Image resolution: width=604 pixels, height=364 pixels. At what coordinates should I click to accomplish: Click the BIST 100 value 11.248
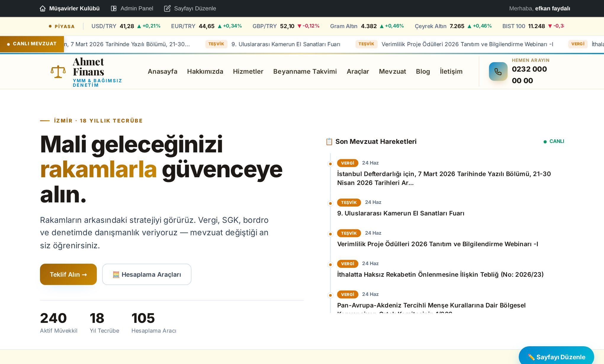(536, 26)
